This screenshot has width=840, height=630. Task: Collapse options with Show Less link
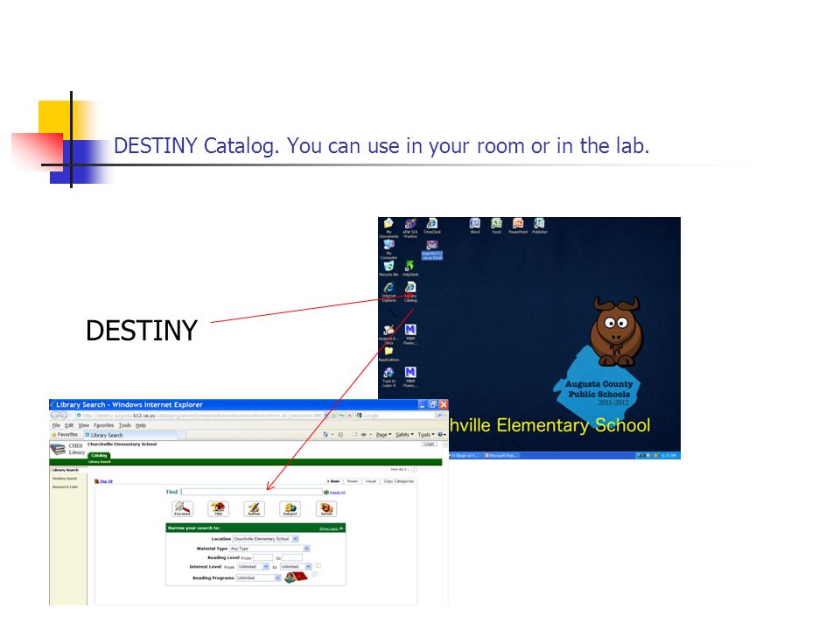pos(331,528)
